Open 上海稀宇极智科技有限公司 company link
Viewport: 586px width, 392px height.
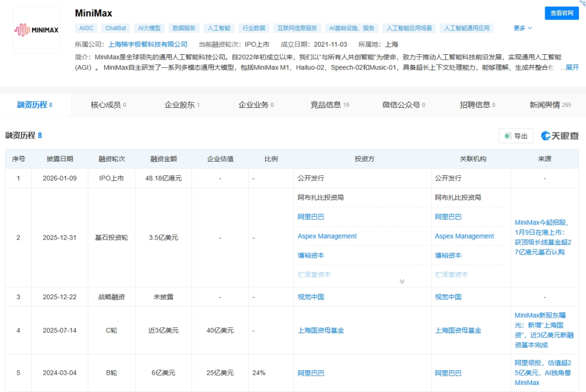[148, 44]
